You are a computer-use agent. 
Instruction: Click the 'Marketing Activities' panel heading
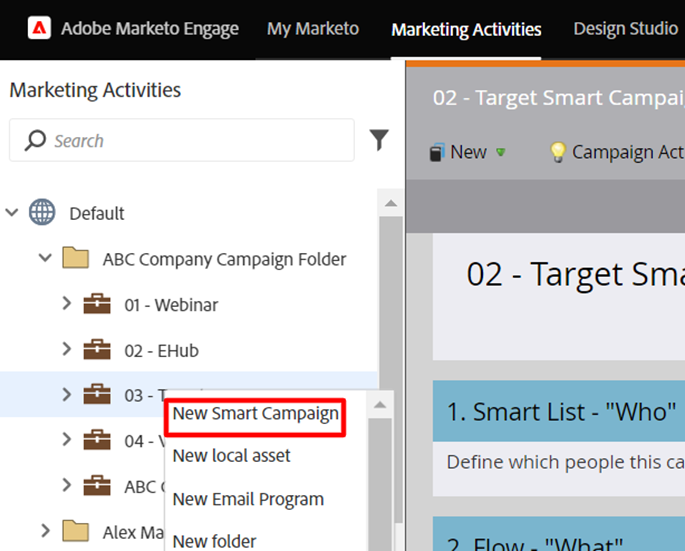(95, 90)
